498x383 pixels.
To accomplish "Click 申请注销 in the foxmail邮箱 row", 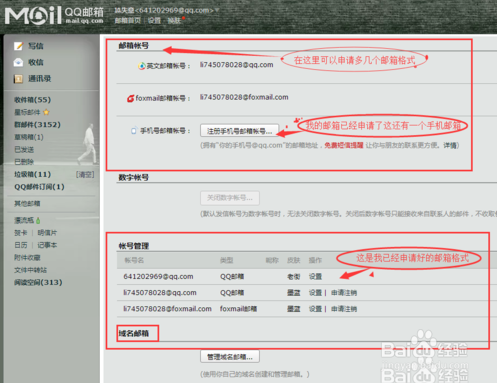I will pyautogui.click(x=344, y=309).
